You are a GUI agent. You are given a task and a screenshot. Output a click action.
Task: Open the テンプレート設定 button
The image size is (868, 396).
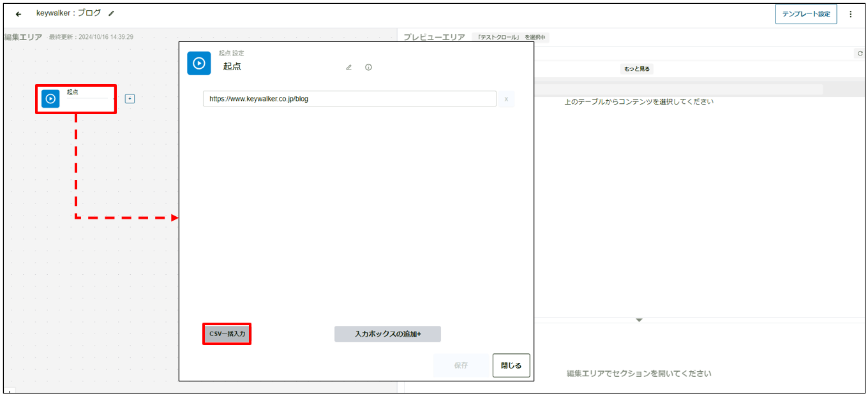pos(806,14)
